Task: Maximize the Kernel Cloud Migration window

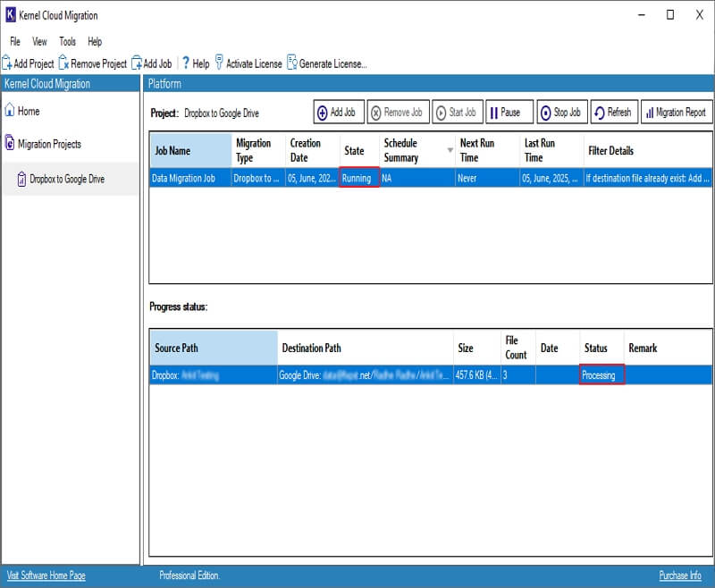Action: (x=669, y=14)
